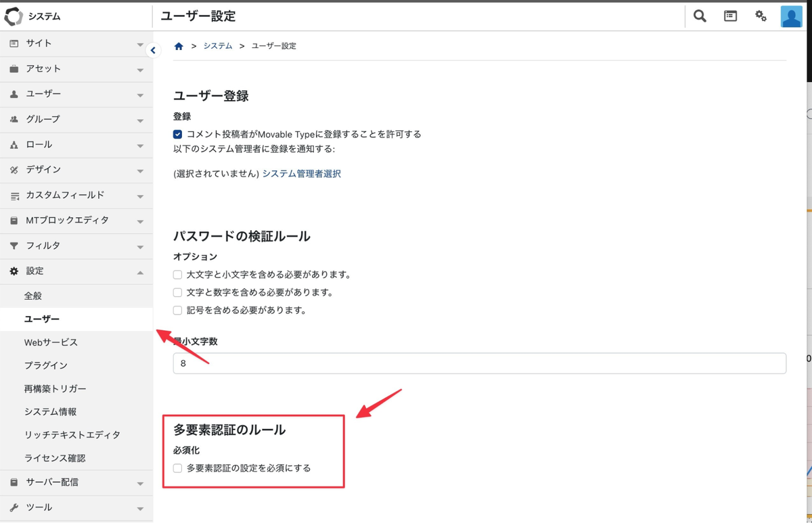The image size is (812, 523).
Task: Collapse the 設定 section arrow
Action: 140,272
